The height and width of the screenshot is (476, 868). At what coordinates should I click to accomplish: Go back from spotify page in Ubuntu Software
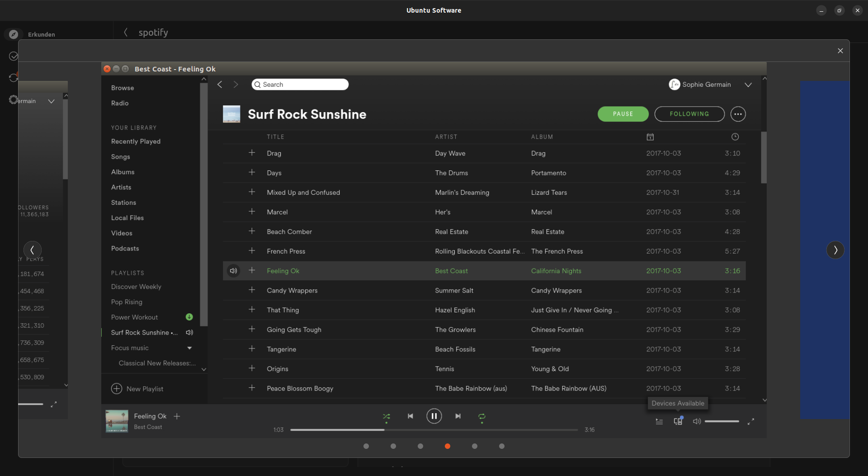[x=126, y=33]
